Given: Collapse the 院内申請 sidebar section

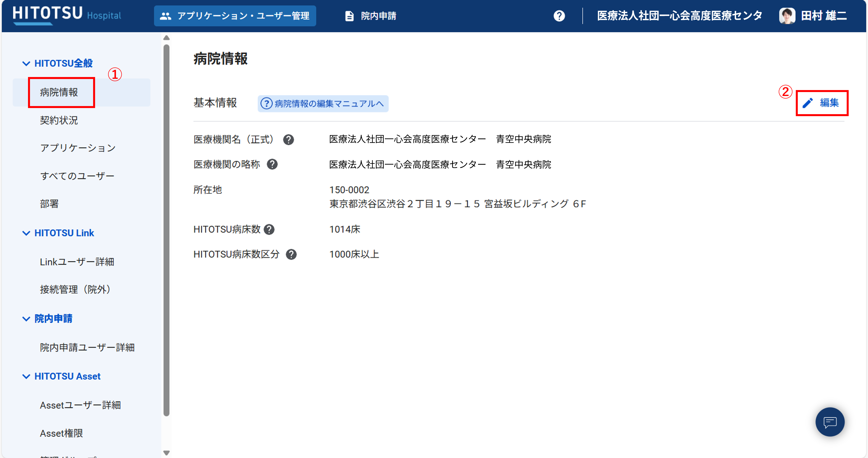Looking at the screenshot, I should (26, 319).
